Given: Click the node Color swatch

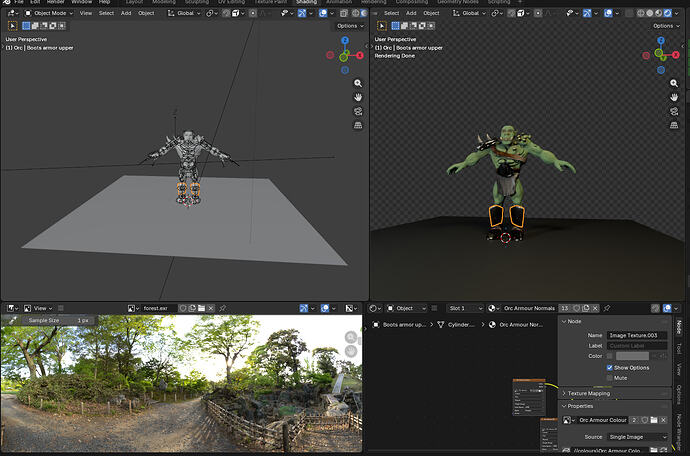Looking at the screenshot, I should [632, 356].
